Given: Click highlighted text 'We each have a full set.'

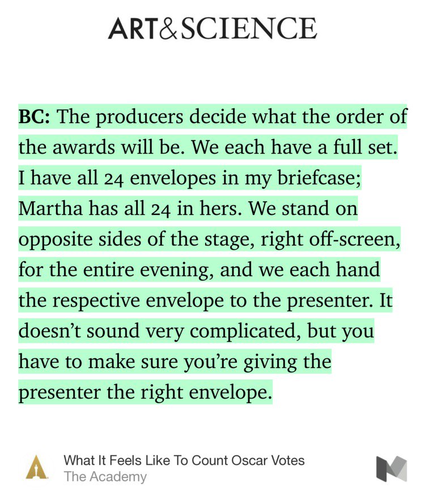Looking at the screenshot, I should point(295,147).
